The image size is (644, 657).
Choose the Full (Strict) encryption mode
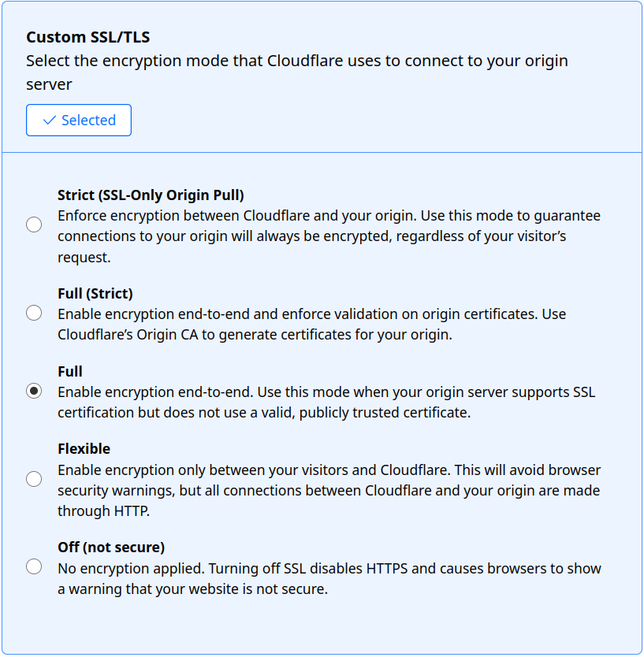34,313
